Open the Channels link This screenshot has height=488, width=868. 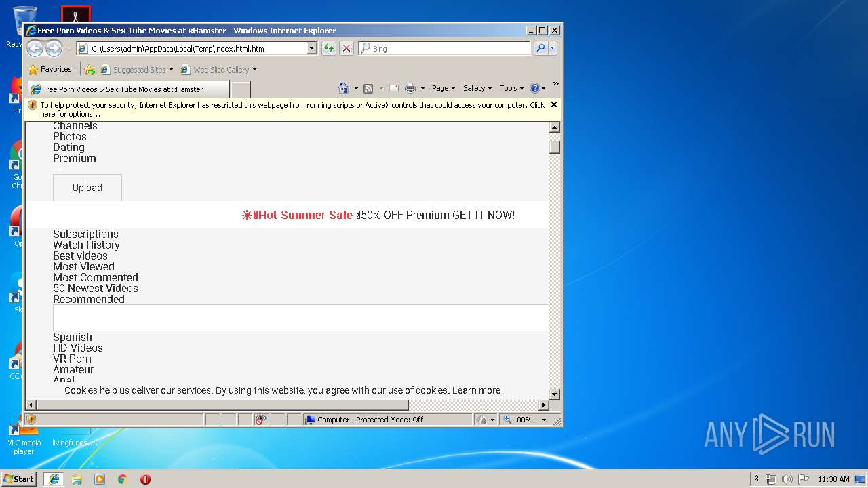[75, 126]
